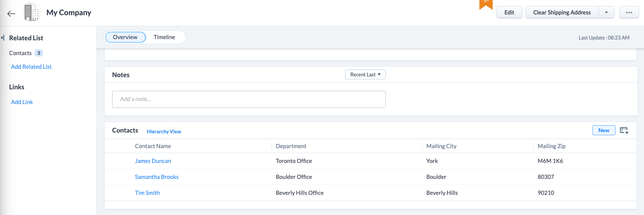Switch to the Timeline tab

pos(164,37)
